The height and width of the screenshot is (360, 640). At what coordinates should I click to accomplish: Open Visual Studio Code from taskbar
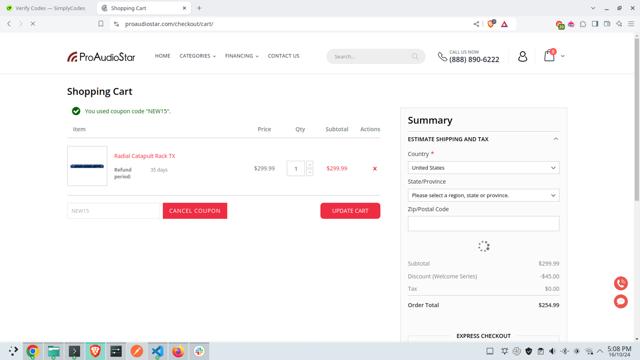158,351
